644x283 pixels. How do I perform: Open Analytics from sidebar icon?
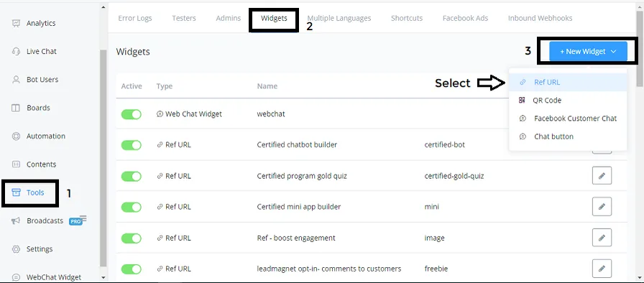click(x=16, y=23)
